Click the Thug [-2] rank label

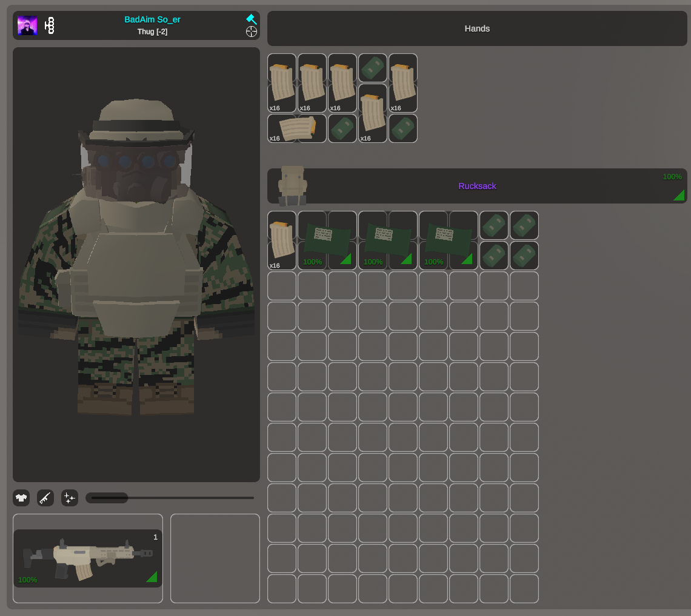(152, 31)
